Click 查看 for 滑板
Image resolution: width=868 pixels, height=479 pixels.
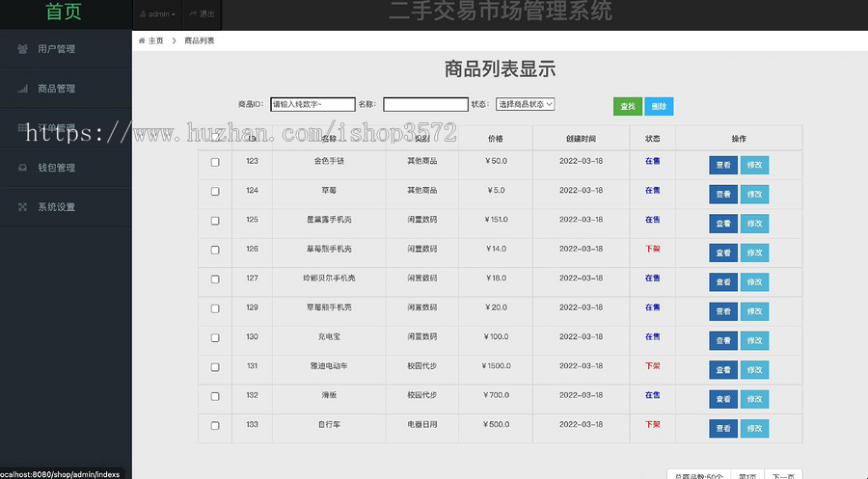723,399
